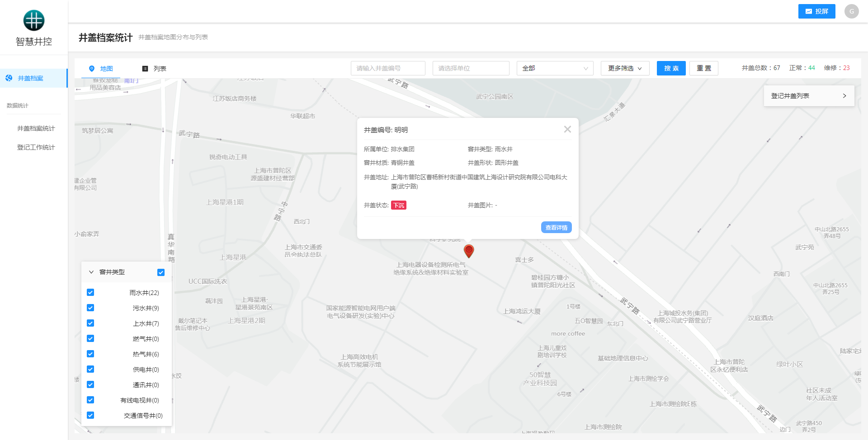The image size is (868, 440).
Task: Disable the 热气井(6) checkbox
Action: point(90,354)
